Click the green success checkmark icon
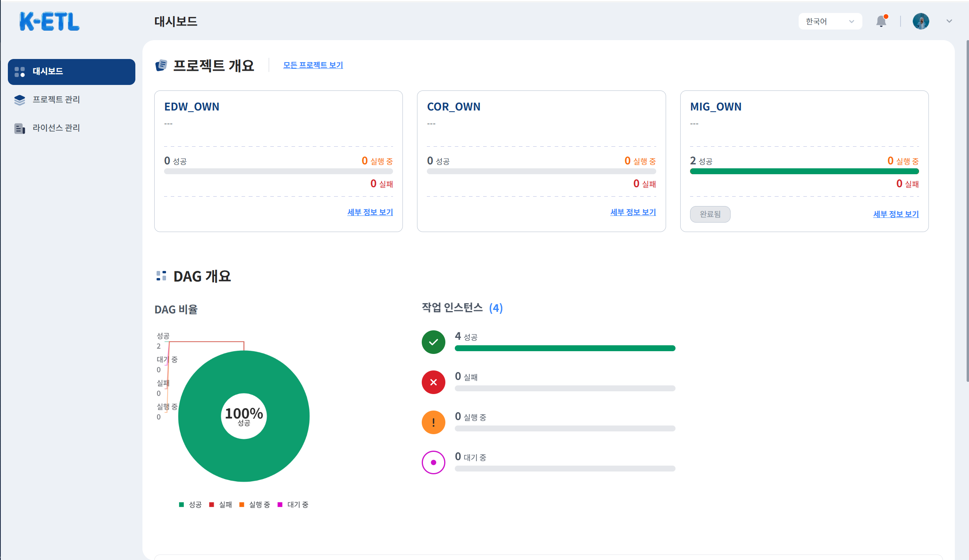Screen dimensions: 969x560 click(x=434, y=342)
